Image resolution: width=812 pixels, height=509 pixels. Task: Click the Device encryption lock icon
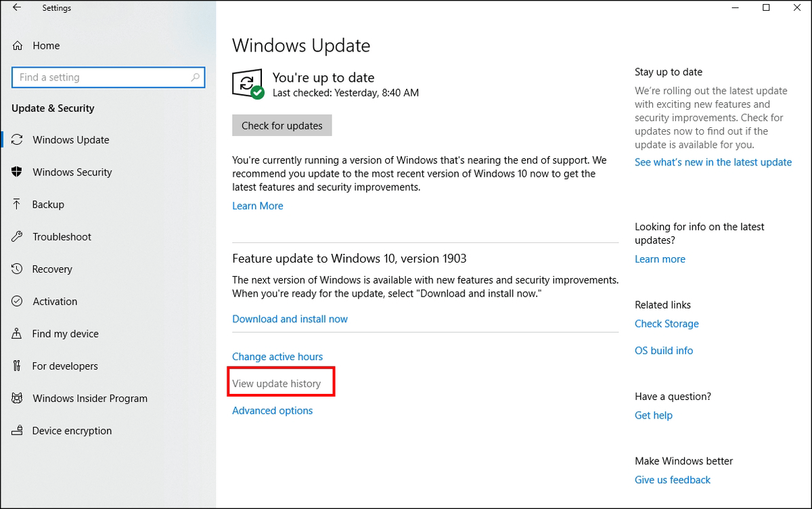[x=18, y=430]
